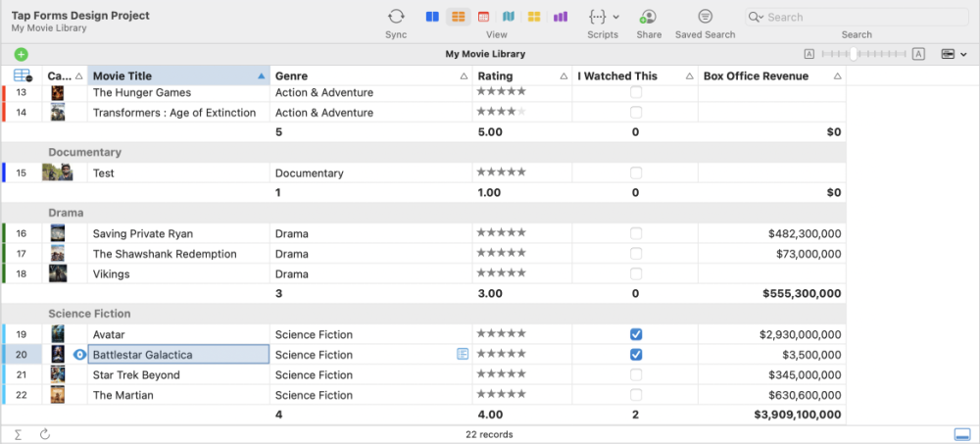The image size is (980, 444).
Task: Click the Share icon
Action: tap(648, 17)
